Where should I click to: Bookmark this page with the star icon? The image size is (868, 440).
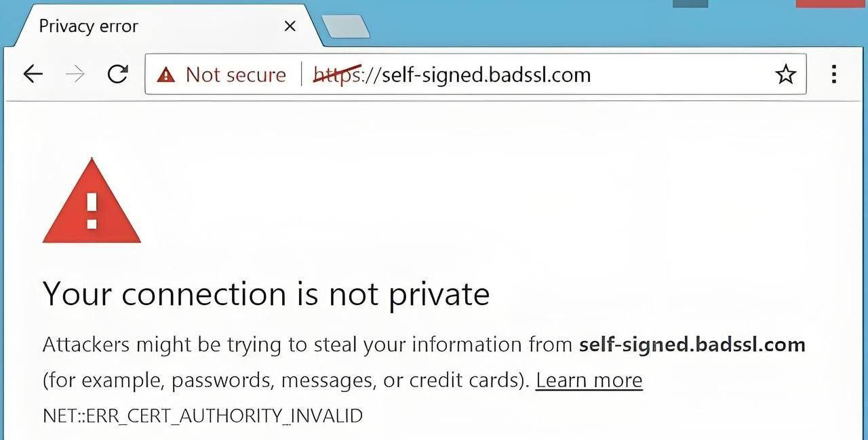point(785,74)
